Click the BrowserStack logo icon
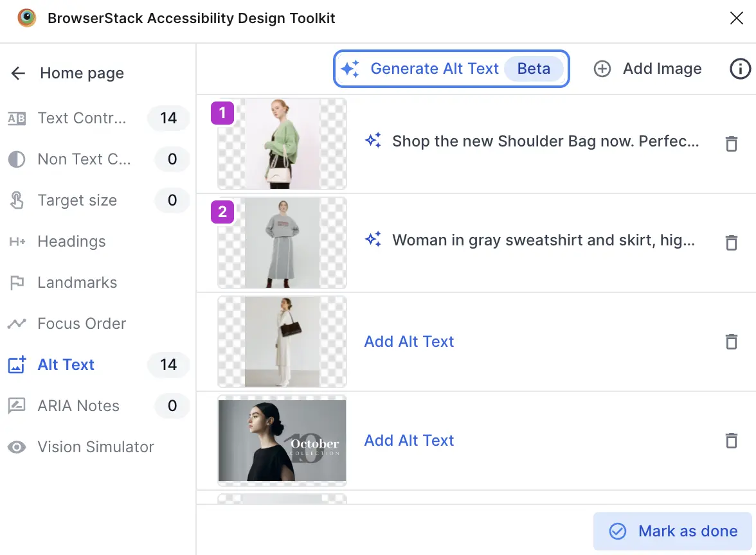The width and height of the screenshot is (756, 555). pyautogui.click(x=27, y=18)
